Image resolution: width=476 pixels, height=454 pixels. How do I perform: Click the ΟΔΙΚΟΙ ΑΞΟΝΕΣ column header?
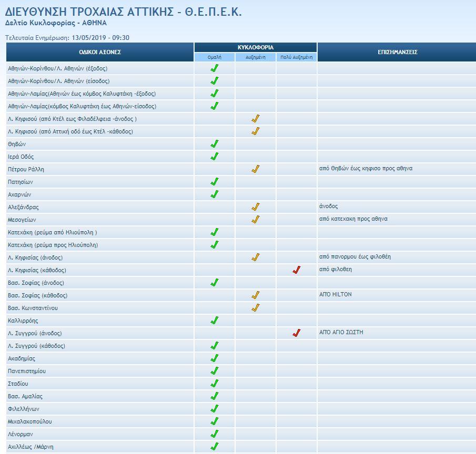point(100,52)
